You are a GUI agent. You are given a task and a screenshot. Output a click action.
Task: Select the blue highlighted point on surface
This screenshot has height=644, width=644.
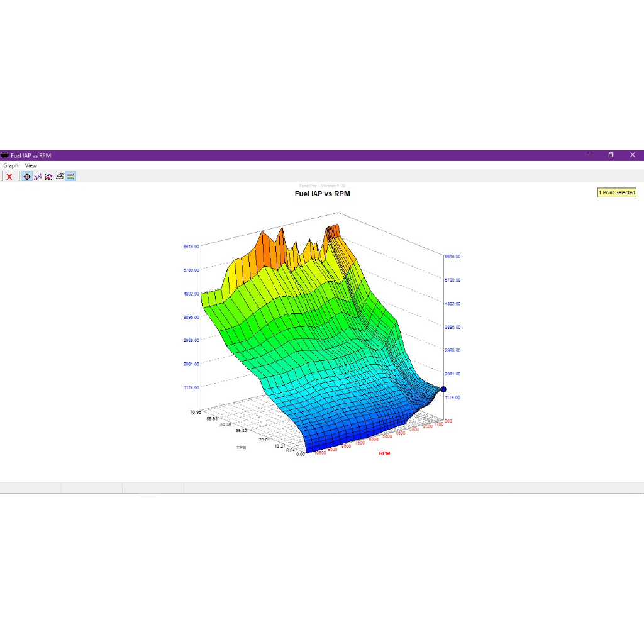[443, 389]
